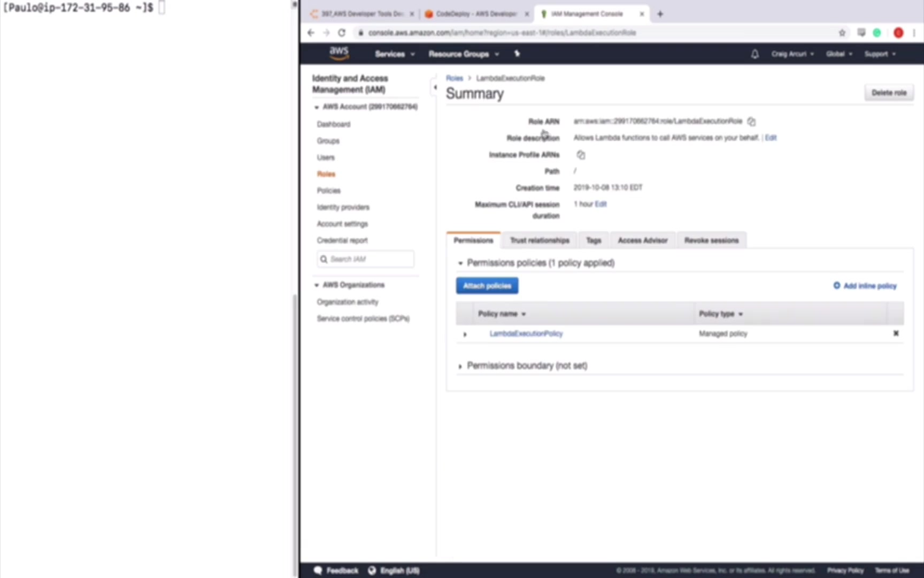Open Organization activity in the sidebar
The width and height of the screenshot is (924, 578).
tap(348, 302)
